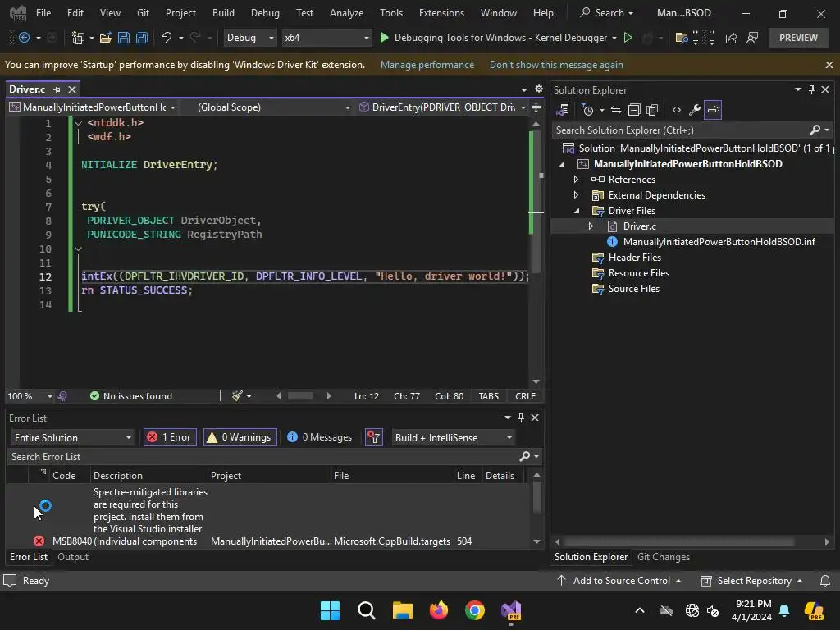Select ManuallyInitiatedPowerButtonHoldBSOD.inf file
This screenshot has width=840, height=630.
719,242
